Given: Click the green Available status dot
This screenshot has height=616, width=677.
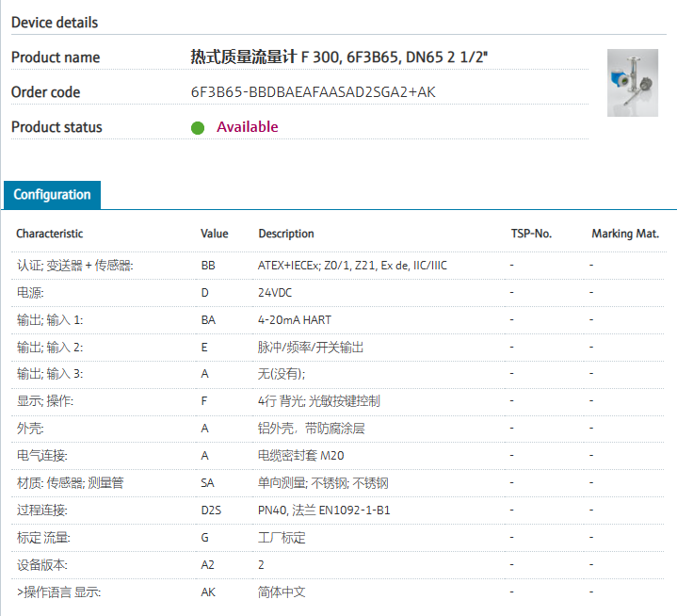Looking at the screenshot, I should [198, 127].
